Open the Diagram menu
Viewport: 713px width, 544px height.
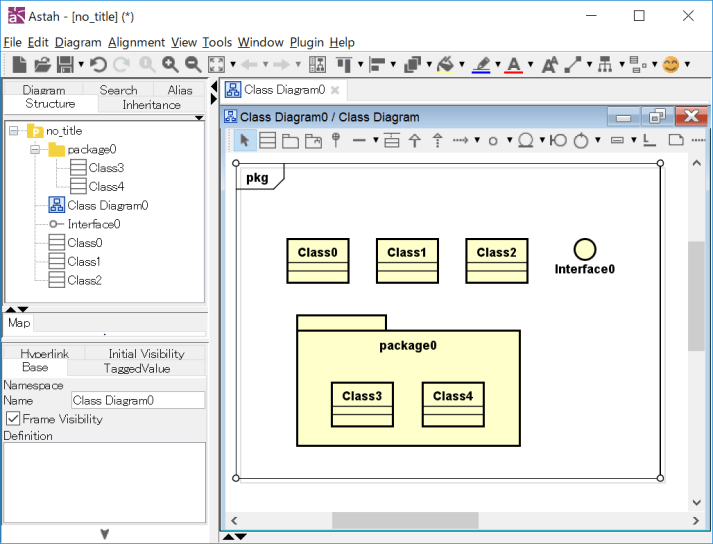point(78,42)
